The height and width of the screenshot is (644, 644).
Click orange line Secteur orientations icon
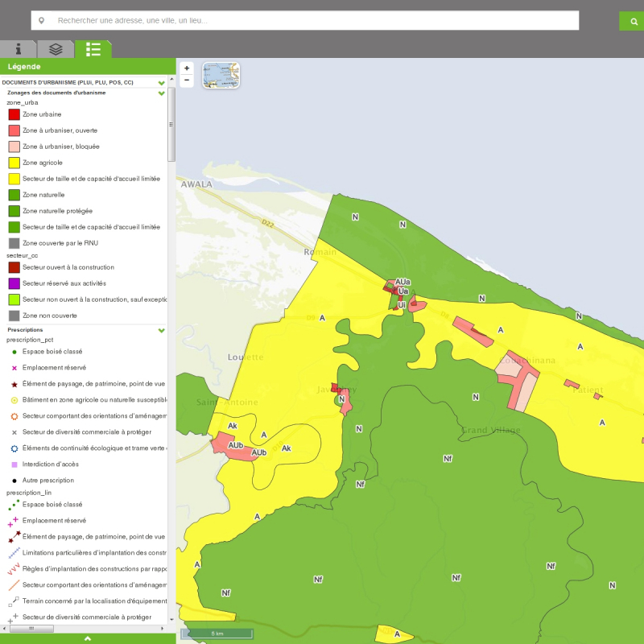tap(14, 585)
